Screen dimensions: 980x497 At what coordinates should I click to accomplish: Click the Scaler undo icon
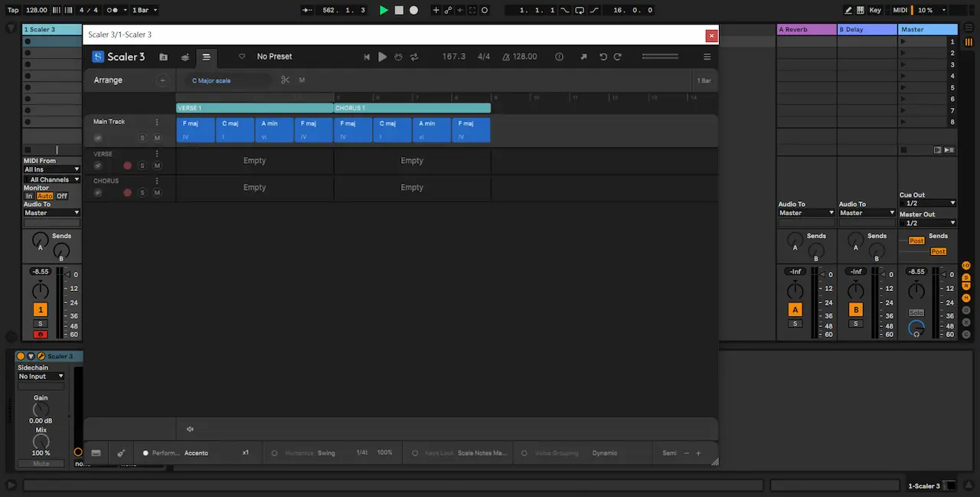(x=603, y=57)
